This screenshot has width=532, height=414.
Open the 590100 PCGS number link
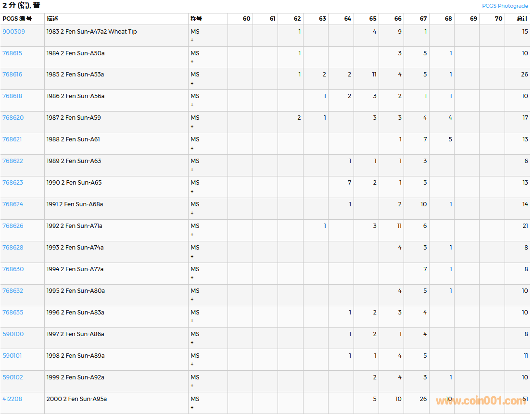[13, 334]
